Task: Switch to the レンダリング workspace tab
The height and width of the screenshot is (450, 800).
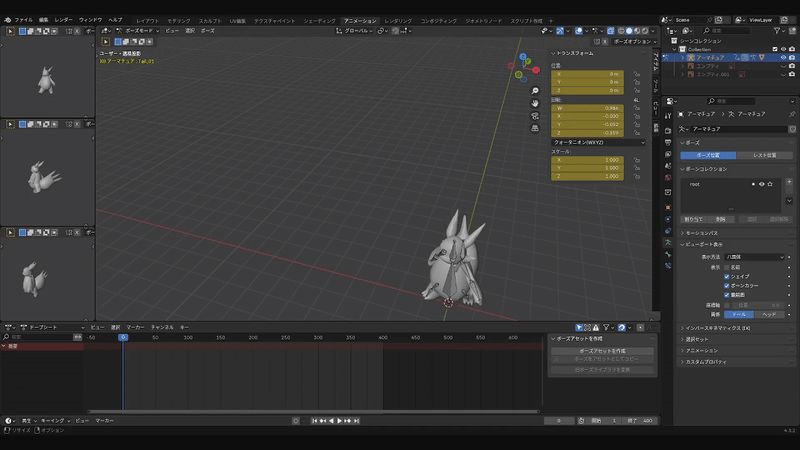Action: click(397, 20)
